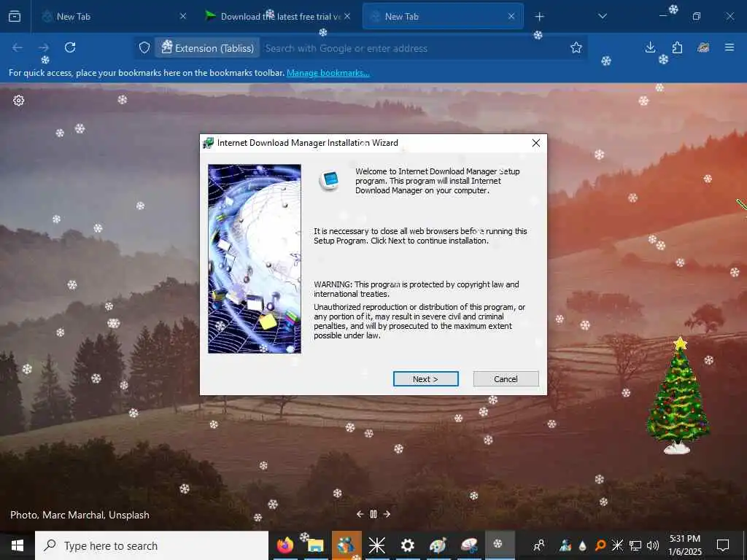The width and height of the screenshot is (747, 560).
Task: Click the desktop Christmas tree widget
Action: click(678, 395)
